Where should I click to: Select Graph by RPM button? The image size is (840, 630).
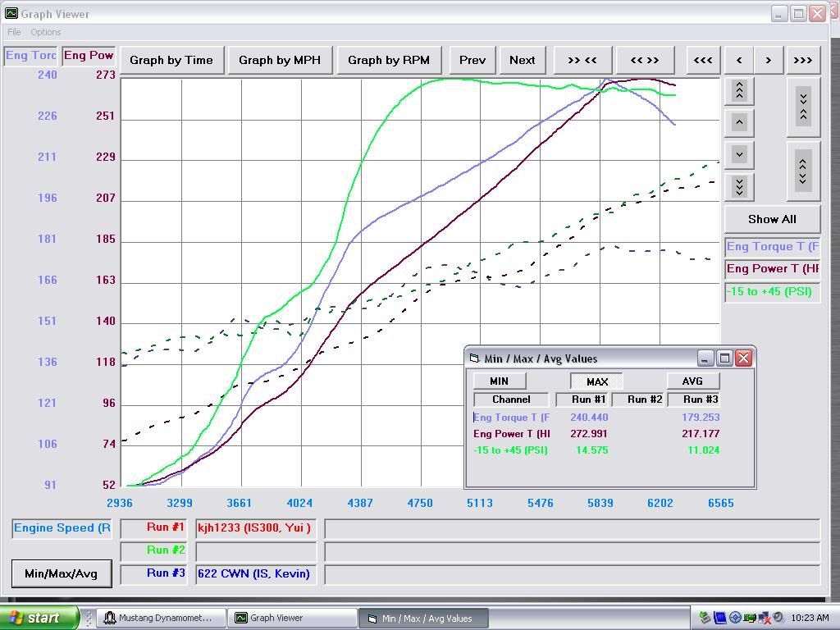tap(389, 60)
